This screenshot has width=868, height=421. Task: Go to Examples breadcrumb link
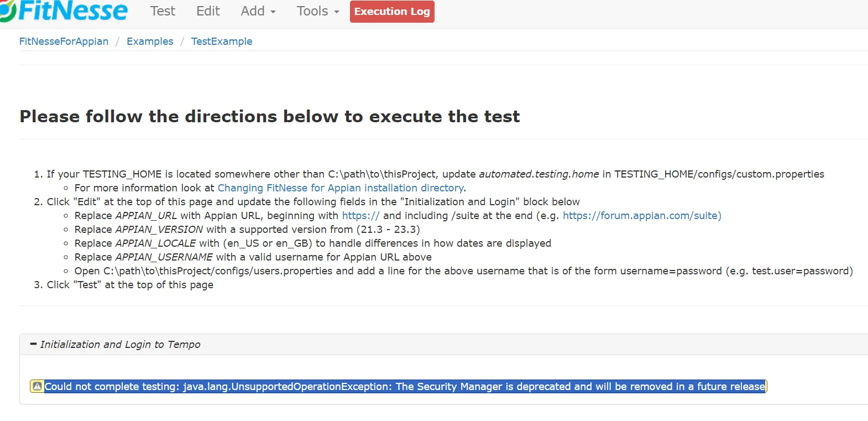point(150,41)
